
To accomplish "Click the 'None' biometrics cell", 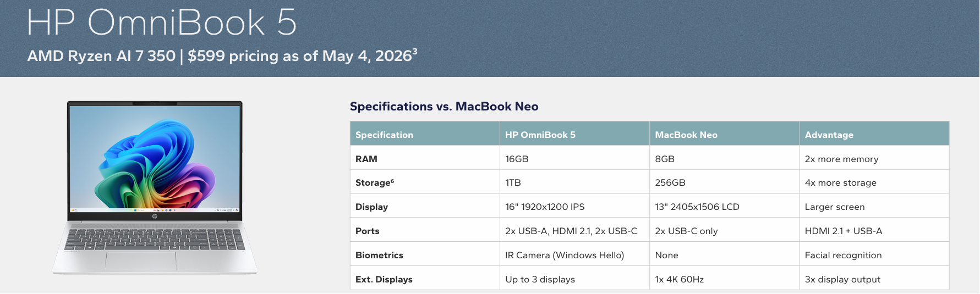I will pyautogui.click(x=724, y=255).
